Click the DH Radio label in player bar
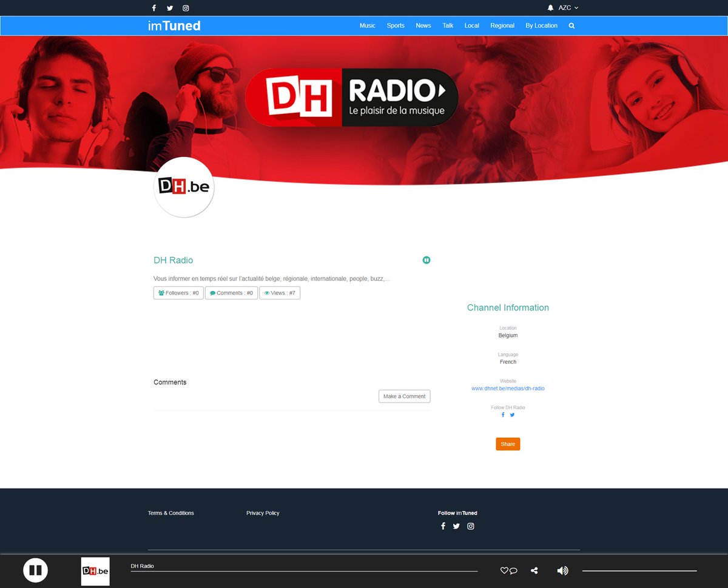728x588 pixels. coord(143,566)
